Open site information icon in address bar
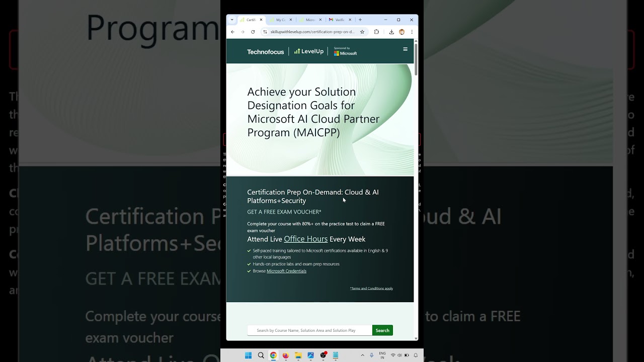644x362 pixels. (x=265, y=32)
